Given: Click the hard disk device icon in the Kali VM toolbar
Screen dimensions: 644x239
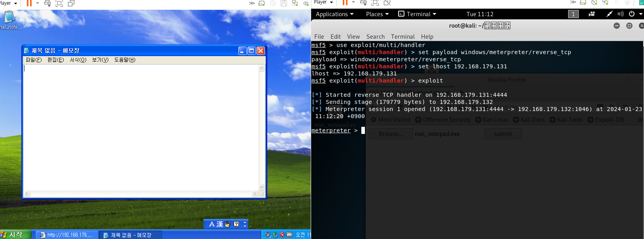Looking at the screenshot, I should [x=583, y=2].
